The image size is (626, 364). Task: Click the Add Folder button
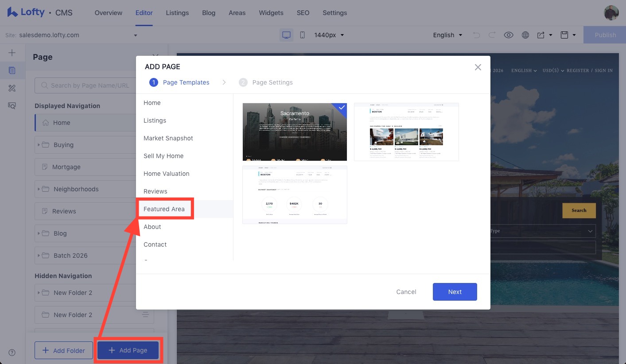point(63,350)
